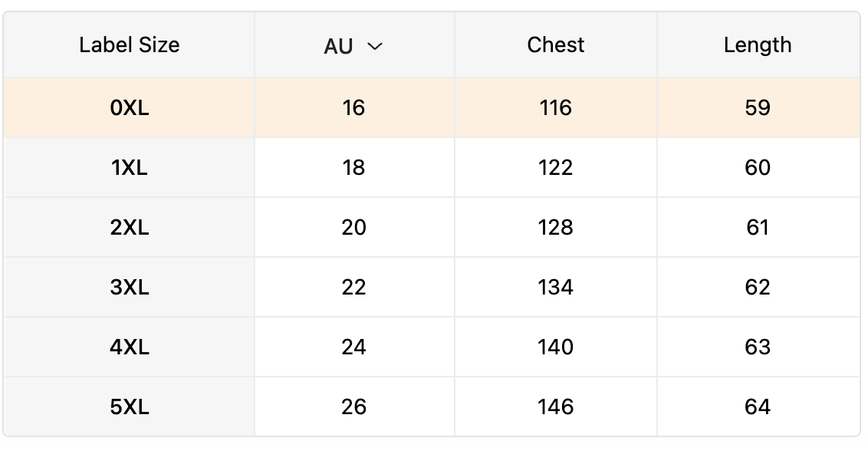
Task: Choose the 2XL label size row
Action: pos(130,228)
